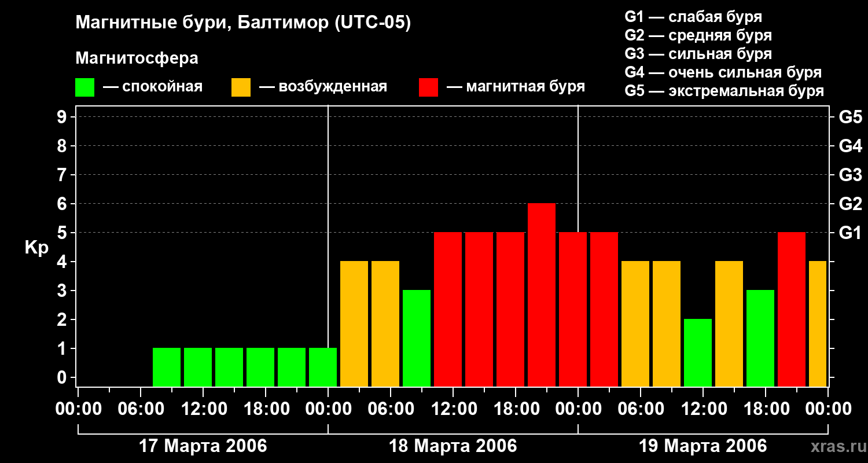The width and height of the screenshot is (868, 463).
Task: Click the 'G1 — слабая буря' legend entry
Action: 693,17
